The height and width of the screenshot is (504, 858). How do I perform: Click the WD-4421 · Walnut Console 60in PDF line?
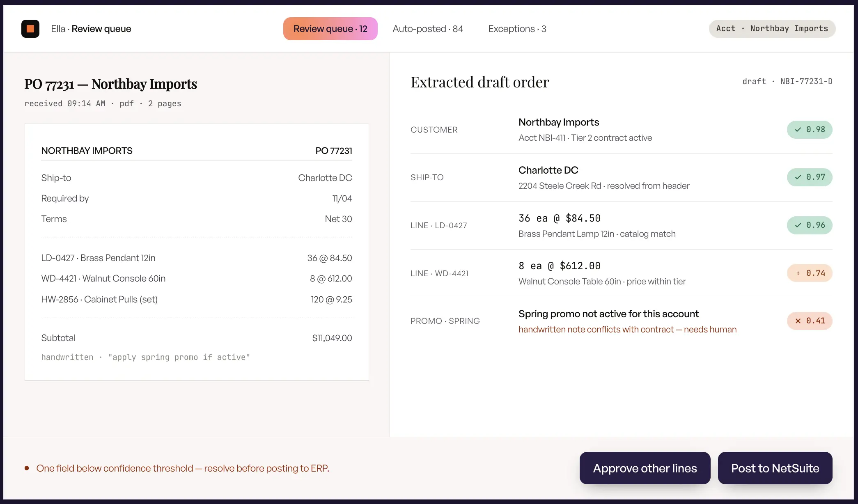(x=103, y=278)
